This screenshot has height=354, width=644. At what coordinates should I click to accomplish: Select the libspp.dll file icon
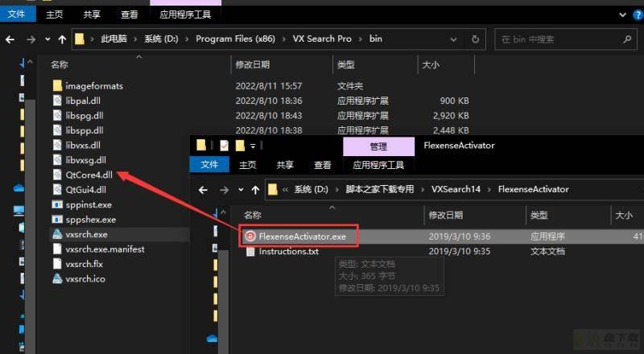point(57,130)
